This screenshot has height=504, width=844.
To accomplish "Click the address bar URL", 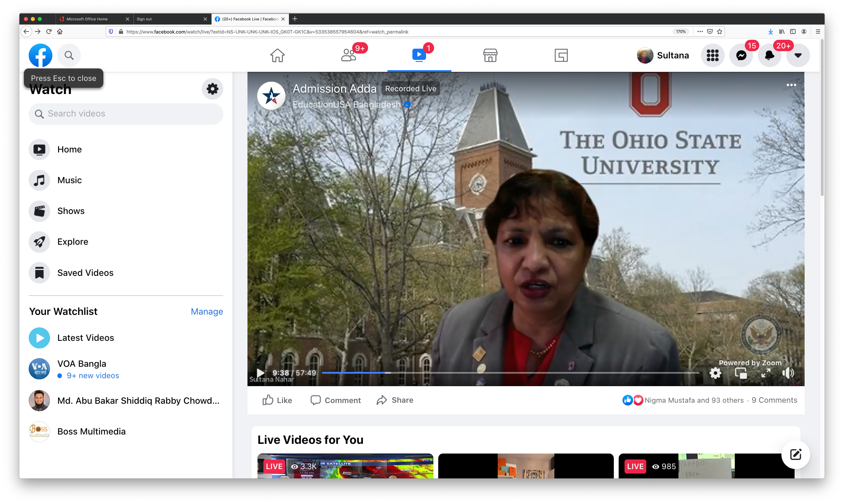I will click(x=267, y=32).
